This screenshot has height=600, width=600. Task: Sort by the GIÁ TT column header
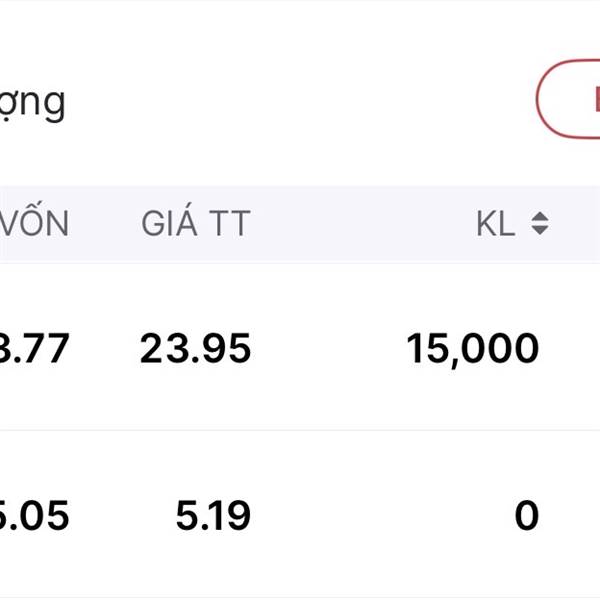(x=195, y=224)
